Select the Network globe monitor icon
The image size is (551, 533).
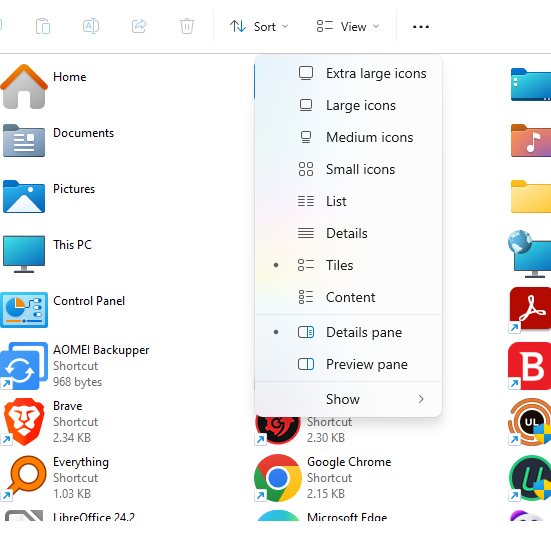(530, 254)
